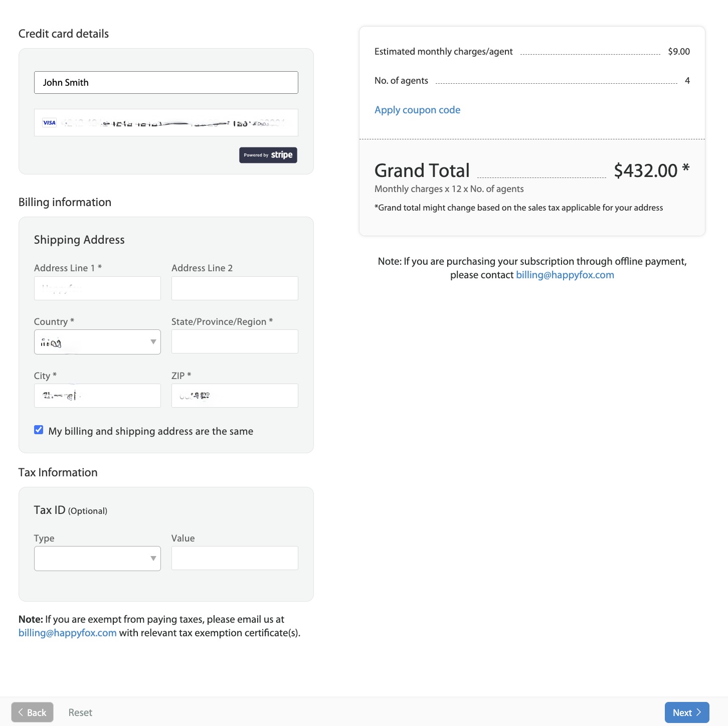Open the Country dropdown
The image size is (728, 726).
tap(97, 342)
